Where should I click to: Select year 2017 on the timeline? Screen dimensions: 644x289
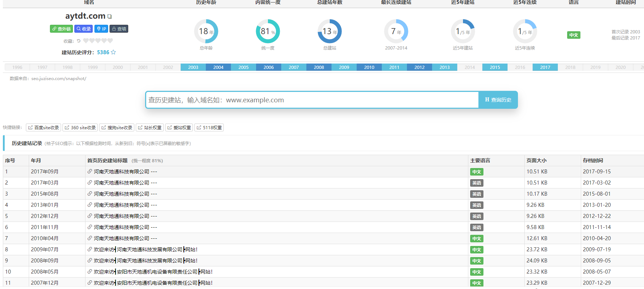(545, 67)
